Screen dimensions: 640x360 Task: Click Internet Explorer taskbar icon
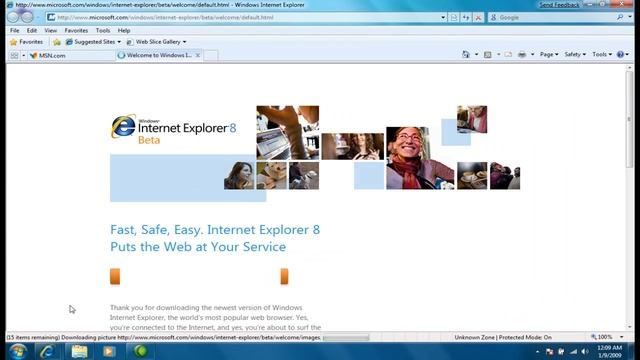(x=47, y=351)
